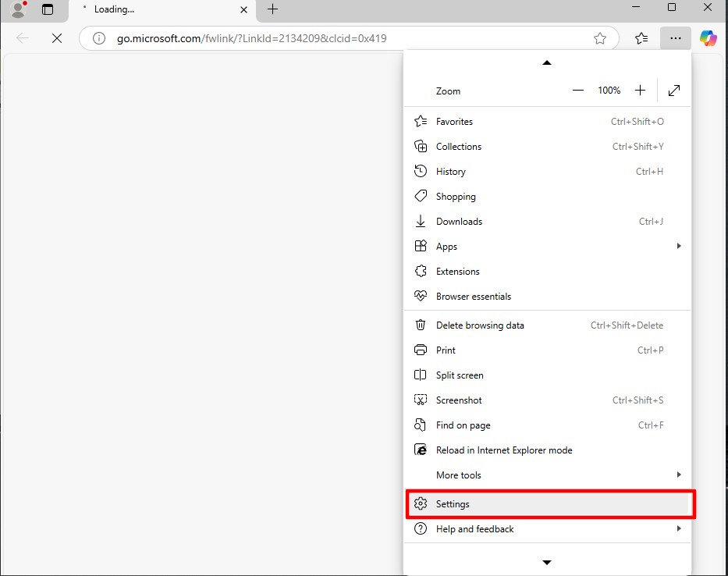Select Delete browsing data
This screenshot has height=576, width=728.
480,325
